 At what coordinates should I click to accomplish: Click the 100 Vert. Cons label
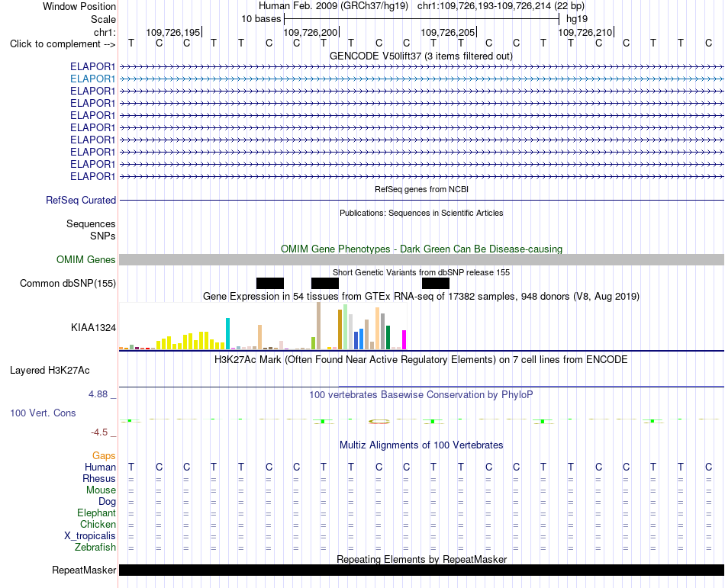click(43, 413)
